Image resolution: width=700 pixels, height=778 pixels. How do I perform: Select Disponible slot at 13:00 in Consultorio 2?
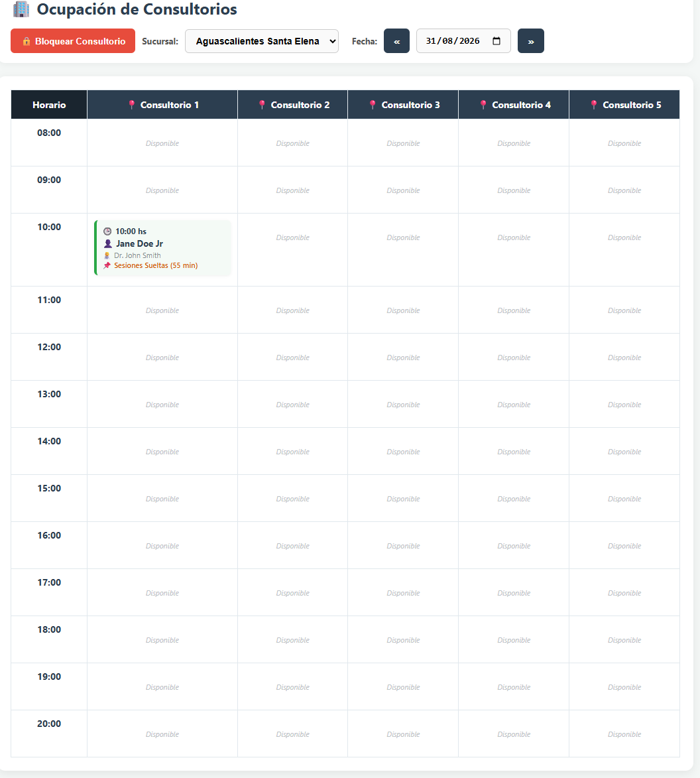(x=292, y=405)
